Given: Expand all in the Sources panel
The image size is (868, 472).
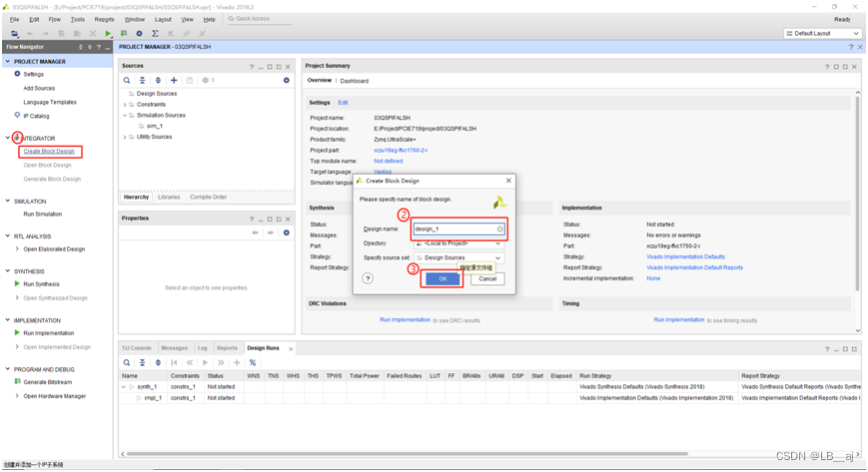Looking at the screenshot, I should pyautogui.click(x=158, y=80).
